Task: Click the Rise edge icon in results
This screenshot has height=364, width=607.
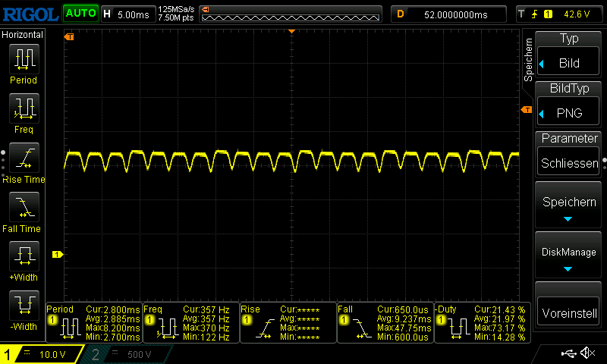Action: [265, 329]
